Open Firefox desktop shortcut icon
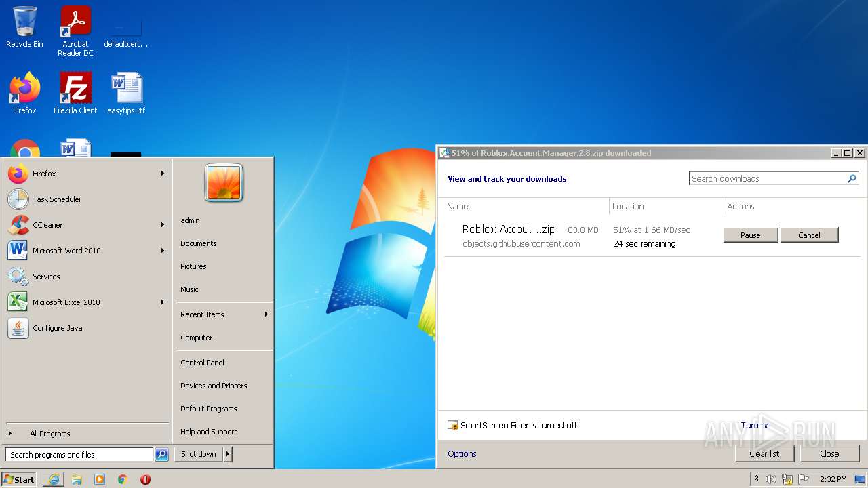868x488 pixels. coord(24,93)
